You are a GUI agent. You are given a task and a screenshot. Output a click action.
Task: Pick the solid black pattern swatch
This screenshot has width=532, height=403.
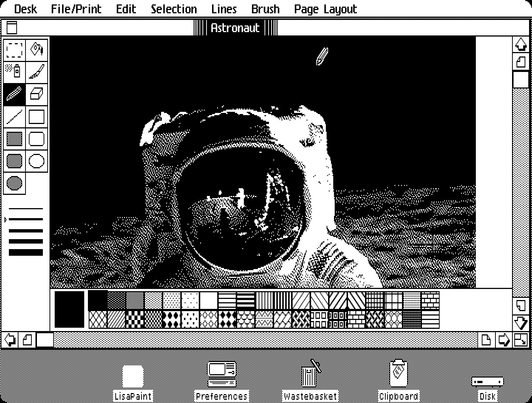coord(98,300)
